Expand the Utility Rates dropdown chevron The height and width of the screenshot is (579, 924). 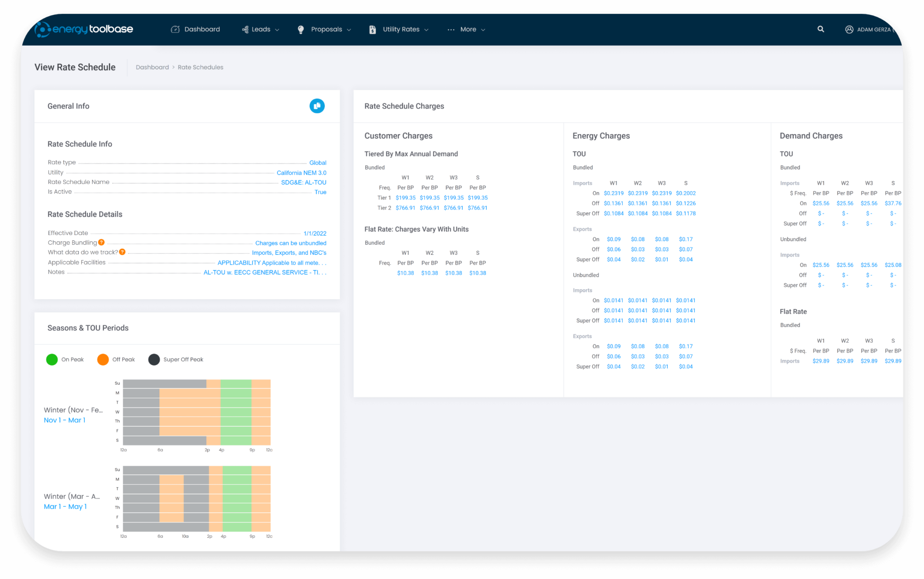click(426, 30)
